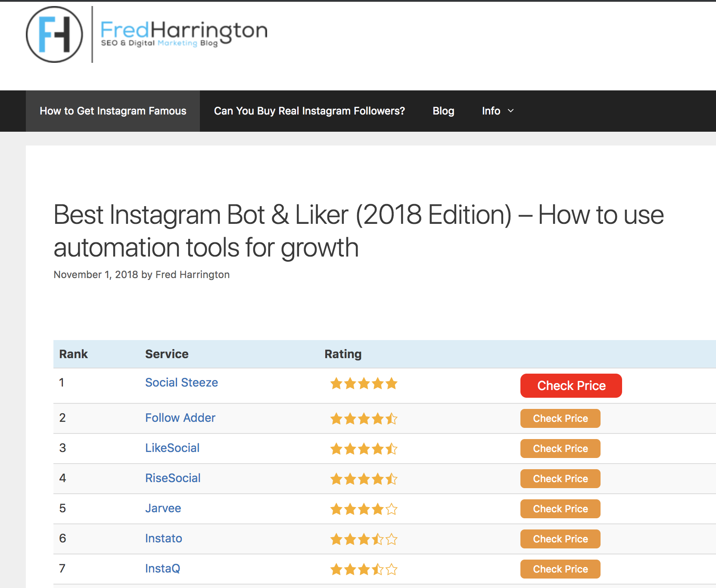Click the circular FH logo icon
The image size is (716, 588).
54,34
